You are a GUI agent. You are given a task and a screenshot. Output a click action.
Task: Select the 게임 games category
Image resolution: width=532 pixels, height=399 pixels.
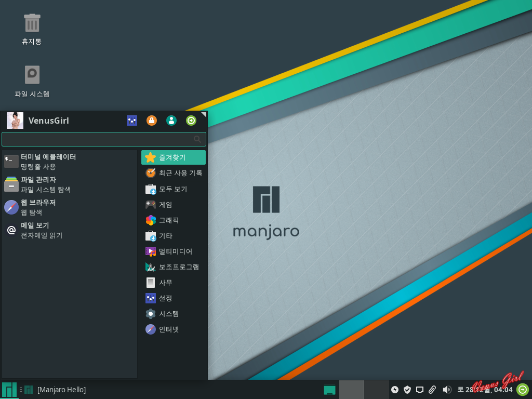tap(174, 205)
